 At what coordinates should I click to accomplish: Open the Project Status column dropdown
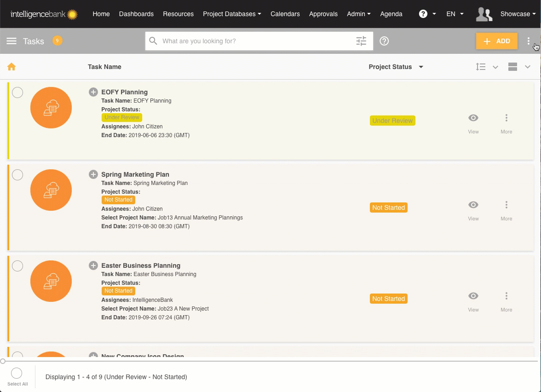[421, 67]
